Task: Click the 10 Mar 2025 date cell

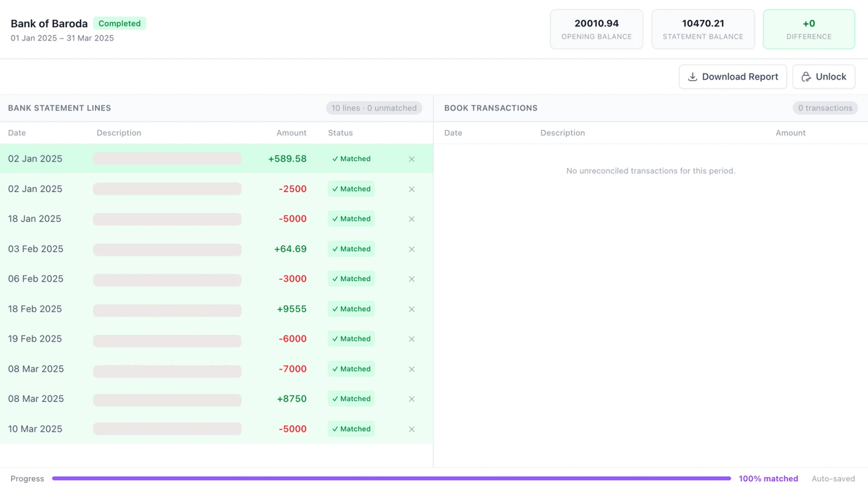Action: tap(35, 429)
